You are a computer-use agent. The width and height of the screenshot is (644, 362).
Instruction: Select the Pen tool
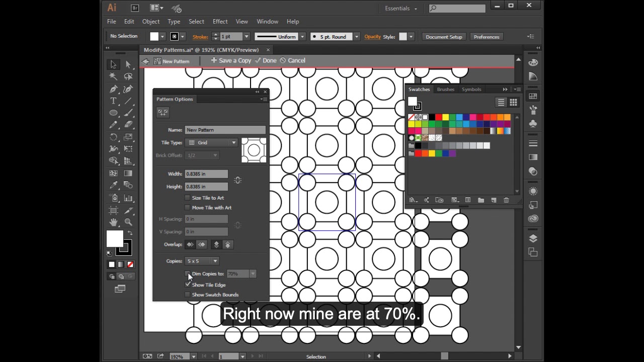pos(114,89)
